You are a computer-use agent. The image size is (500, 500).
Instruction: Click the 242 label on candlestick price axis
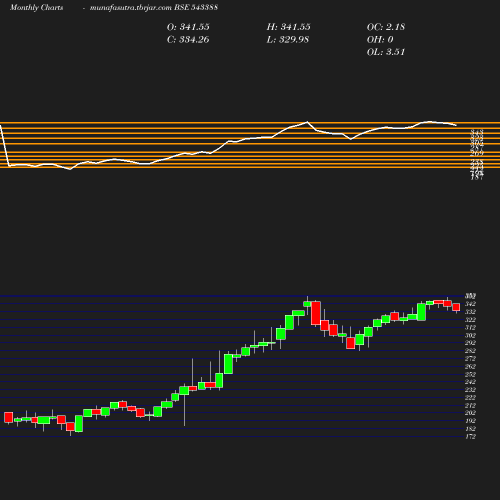pyautogui.click(x=470, y=382)
